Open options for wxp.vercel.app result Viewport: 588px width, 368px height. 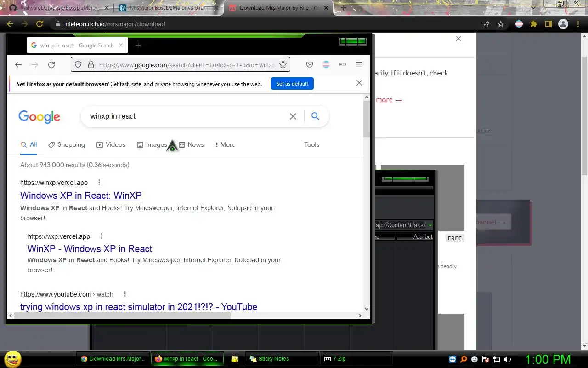tap(102, 236)
